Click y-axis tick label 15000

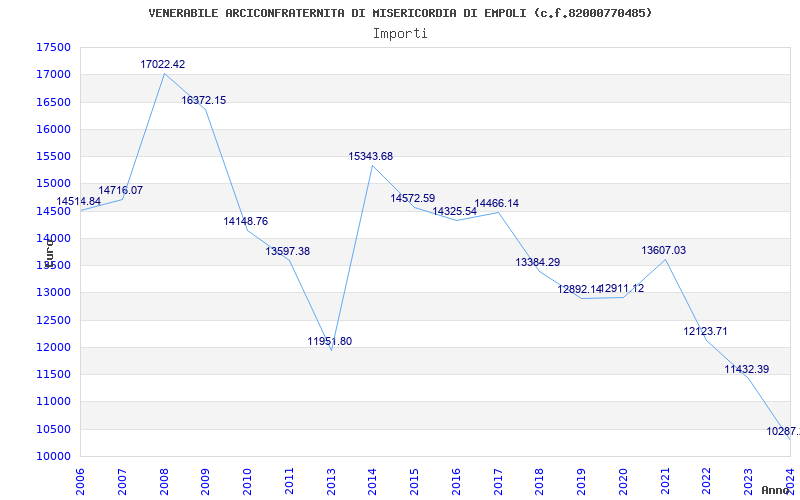tap(53, 183)
